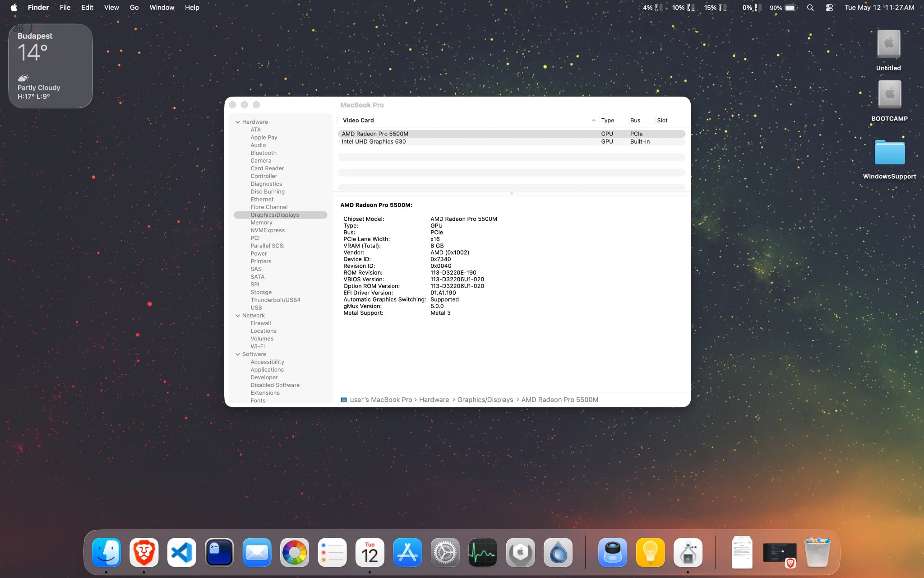Screen dimensions: 924x578
Task: Click the CPU usage menu bar indicator
Action: [653, 7]
